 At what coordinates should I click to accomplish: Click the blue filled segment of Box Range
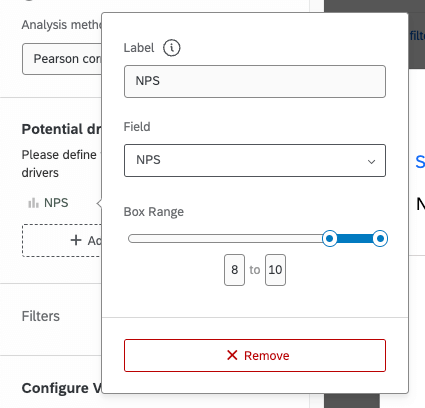click(x=355, y=239)
